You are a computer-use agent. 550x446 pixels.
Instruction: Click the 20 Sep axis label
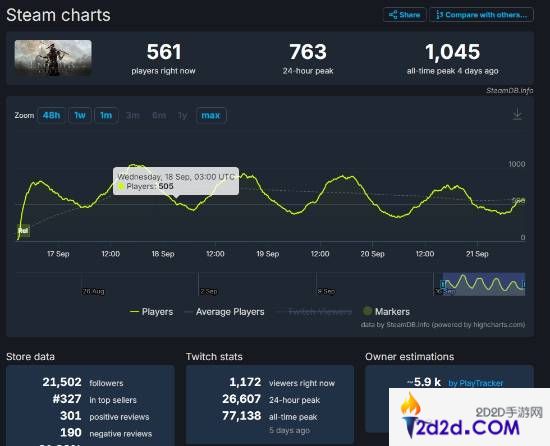point(372,254)
